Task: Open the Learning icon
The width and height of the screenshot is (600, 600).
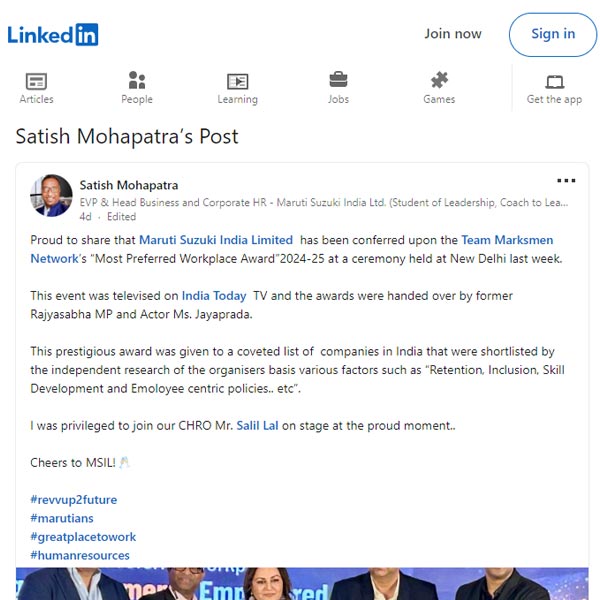Action: tap(238, 81)
